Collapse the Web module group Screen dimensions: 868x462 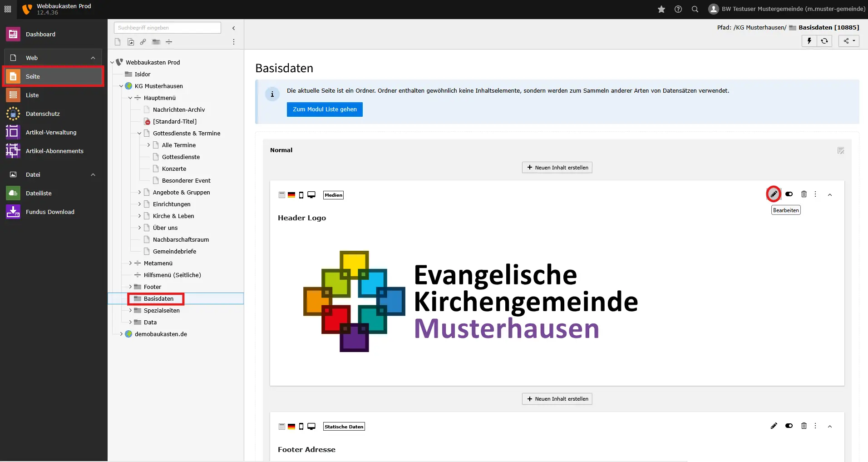[93, 58]
